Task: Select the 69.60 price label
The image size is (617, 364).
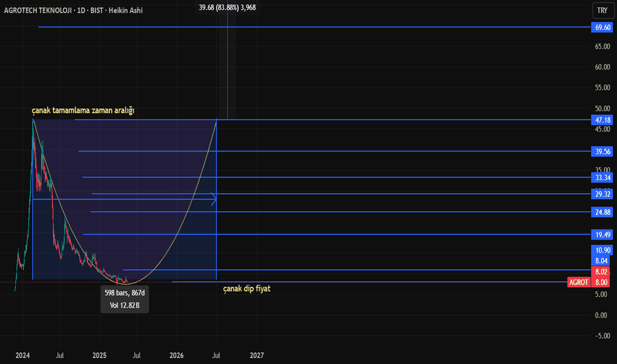Action: 602,27
